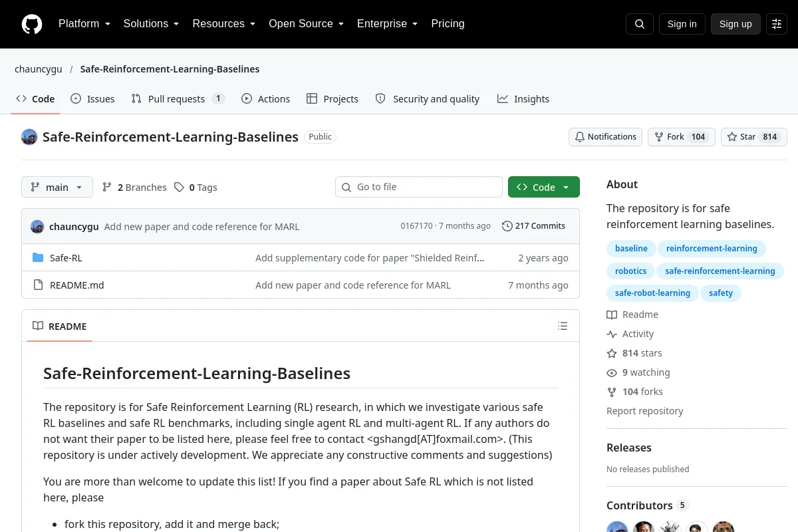Screen dimensions: 798x532
Task: Select the reinforcement-learning topic tag
Action: 712,249
